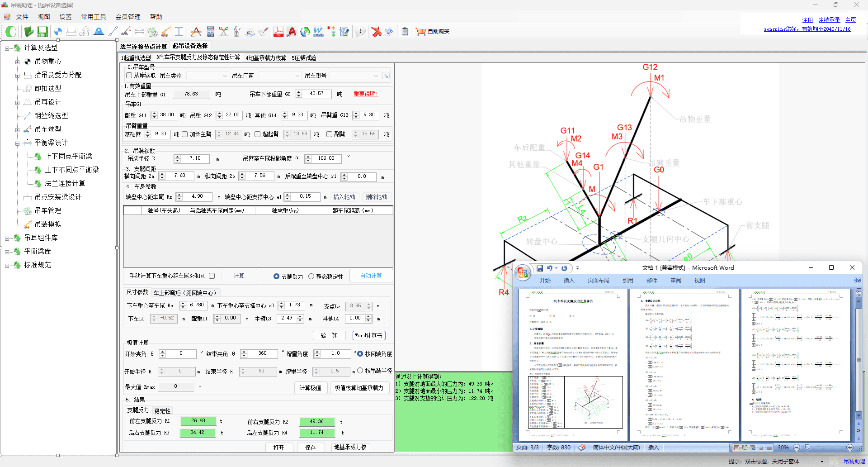Expand the 平衡梁库 tree node

coord(7,252)
